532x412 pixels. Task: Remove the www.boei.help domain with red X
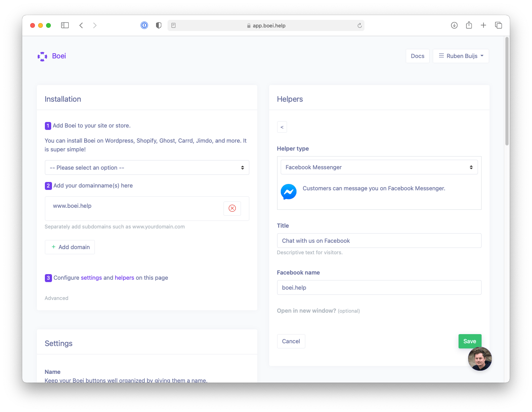coord(232,208)
